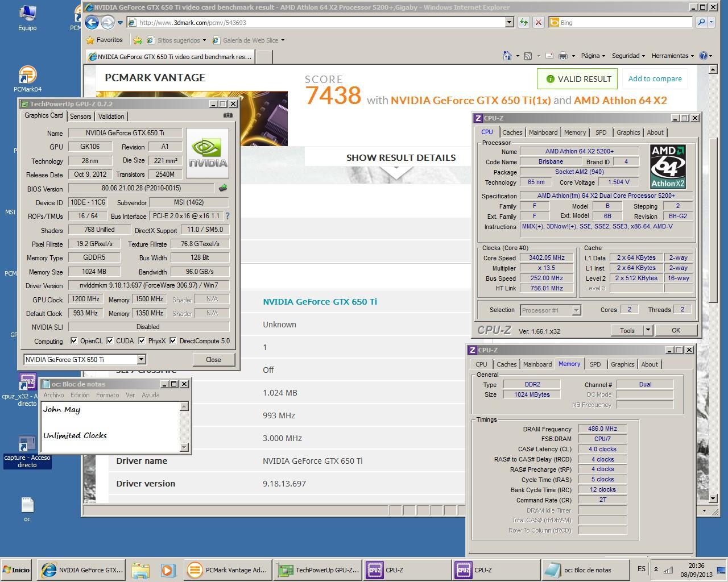Image resolution: width=728 pixels, height=582 pixels.
Task: Open the RSS feeds icon in IE
Action: [x=528, y=56]
